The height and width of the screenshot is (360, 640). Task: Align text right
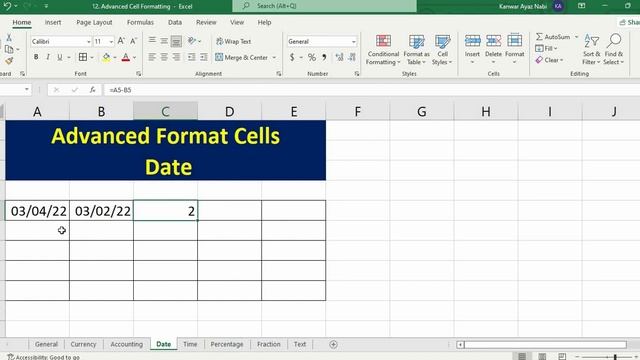[176, 57]
